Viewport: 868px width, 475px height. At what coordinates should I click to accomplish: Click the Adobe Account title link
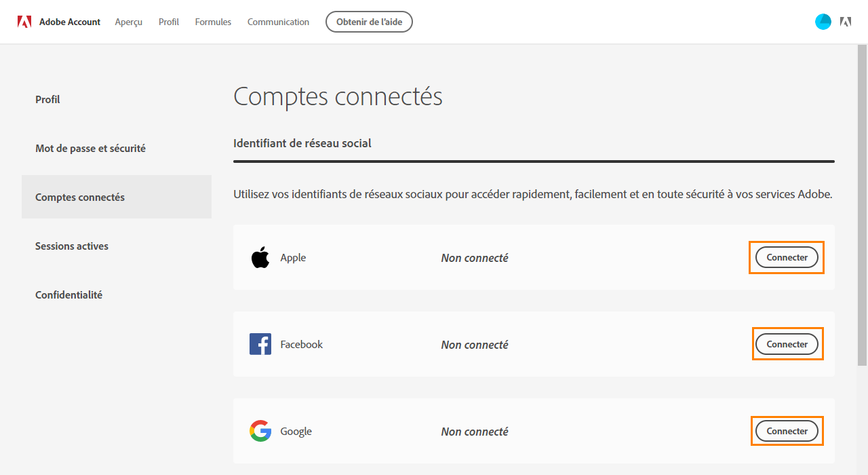pyautogui.click(x=70, y=22)
